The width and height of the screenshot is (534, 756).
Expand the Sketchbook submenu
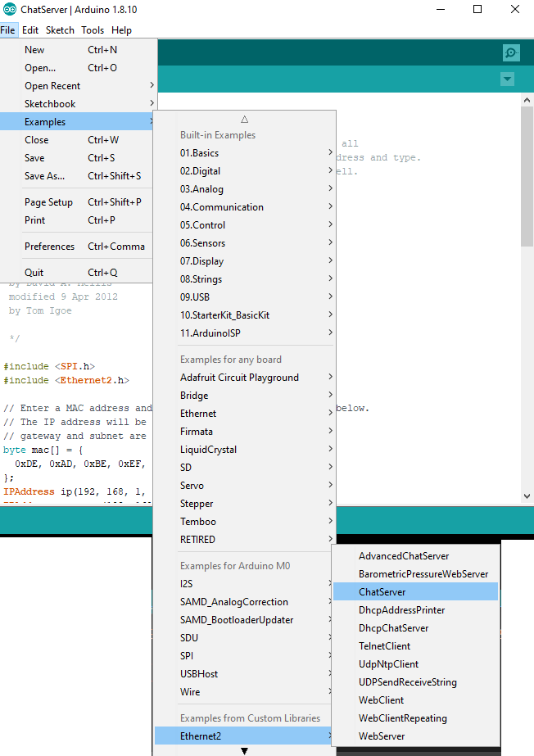tap(79, 104)
